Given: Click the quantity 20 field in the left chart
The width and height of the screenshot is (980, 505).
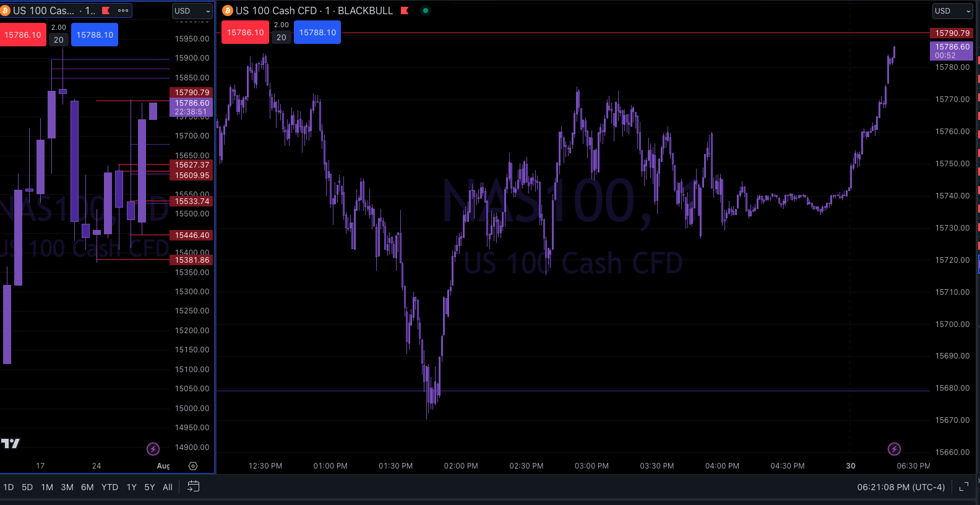Looking at the screenshot, I should 59,40.
